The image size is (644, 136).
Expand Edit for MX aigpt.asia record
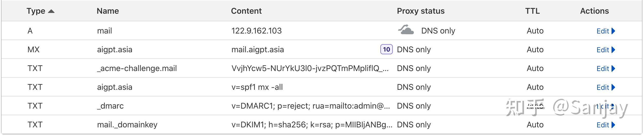pyautogui.click(x=606, y=50)
